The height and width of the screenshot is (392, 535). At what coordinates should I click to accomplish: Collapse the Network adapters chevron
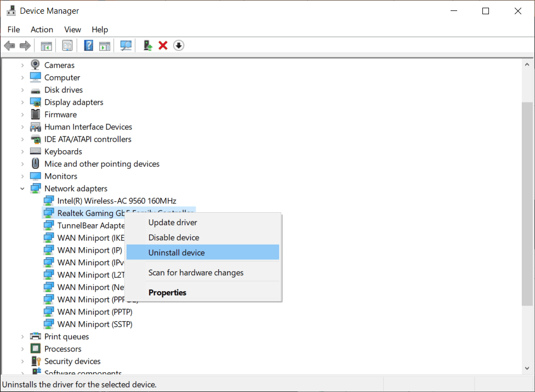tap(22, 189)
